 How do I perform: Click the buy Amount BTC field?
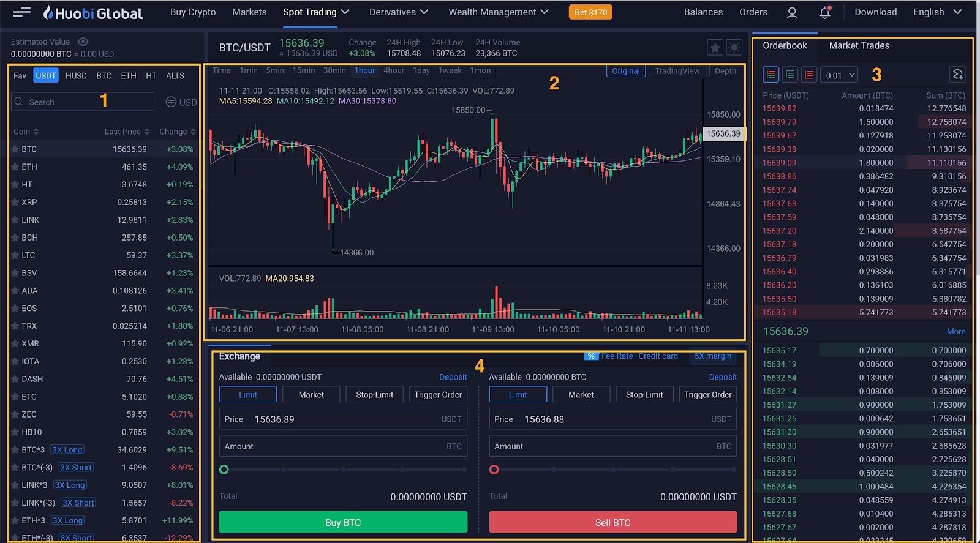coord(343,446)
